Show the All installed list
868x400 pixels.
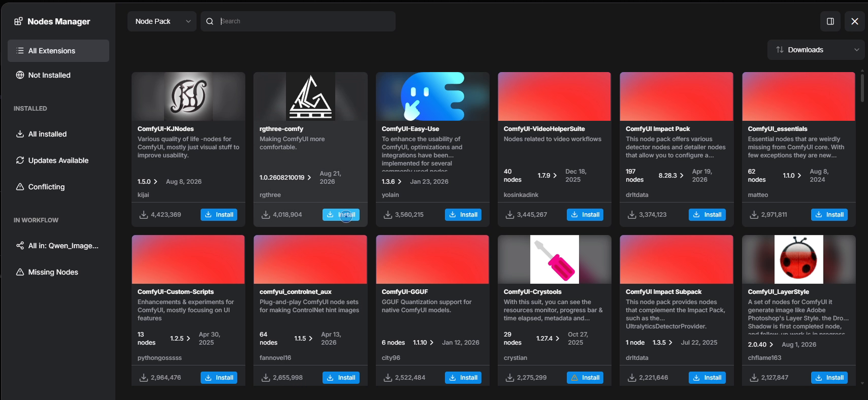pyautogui.click(x=58, y=134)
